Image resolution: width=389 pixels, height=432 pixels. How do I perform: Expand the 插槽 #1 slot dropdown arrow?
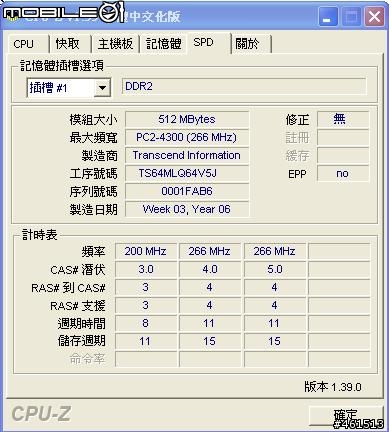pyautogui.click(x=102, y=88)
